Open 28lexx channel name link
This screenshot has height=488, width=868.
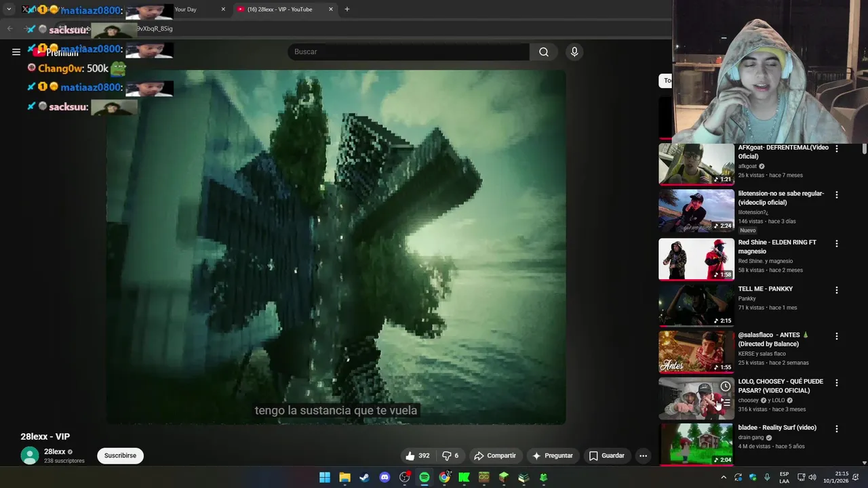[x=55, y=452]
